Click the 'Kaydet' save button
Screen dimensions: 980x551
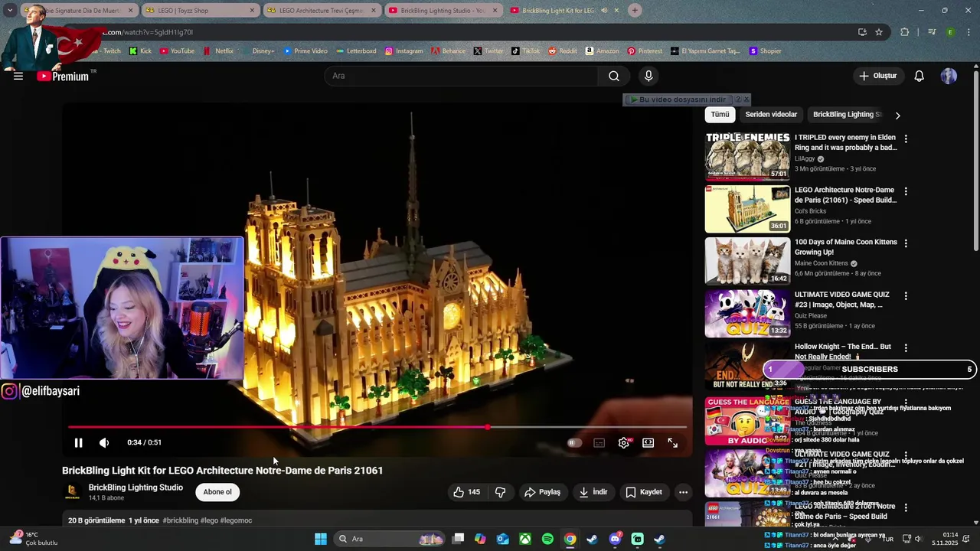(644, 492)
